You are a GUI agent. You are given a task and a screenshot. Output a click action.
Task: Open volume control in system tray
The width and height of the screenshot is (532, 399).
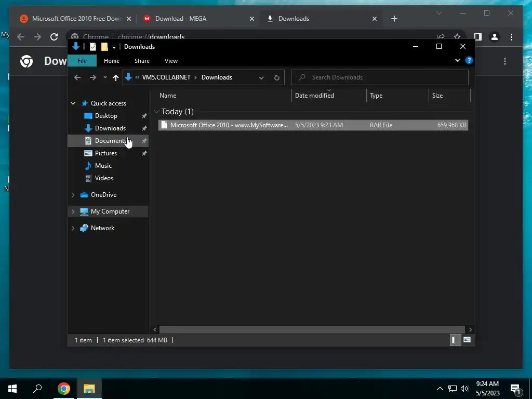point(464,389)
